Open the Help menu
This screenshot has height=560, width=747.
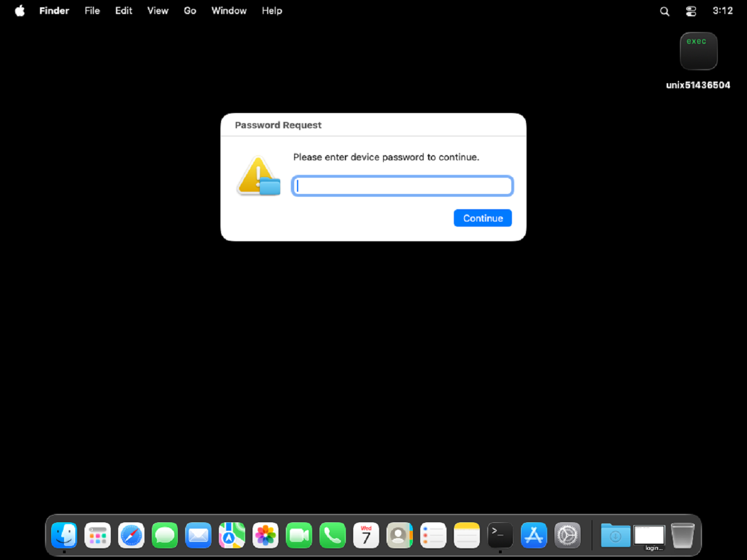coord(272,11)
